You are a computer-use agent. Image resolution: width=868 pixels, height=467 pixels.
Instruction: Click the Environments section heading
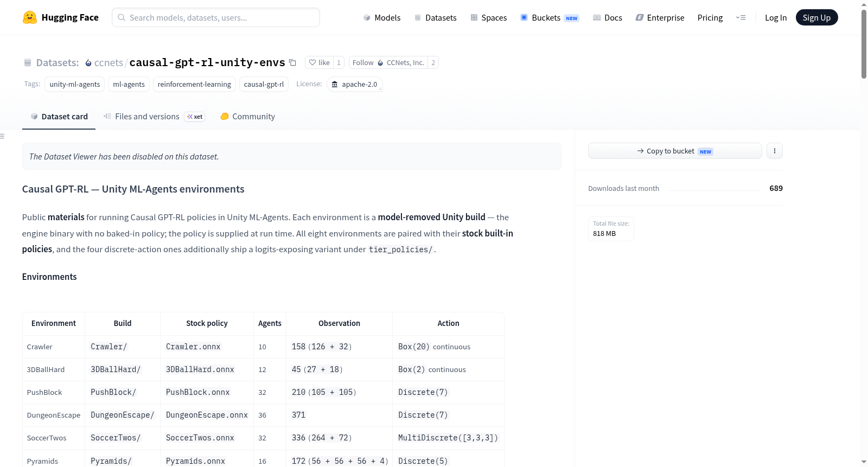(49, 277)
